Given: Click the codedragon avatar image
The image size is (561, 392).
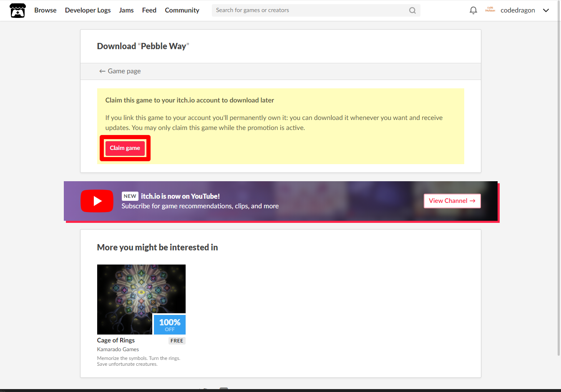Looking at the screenshot, I should coord(490,10).
